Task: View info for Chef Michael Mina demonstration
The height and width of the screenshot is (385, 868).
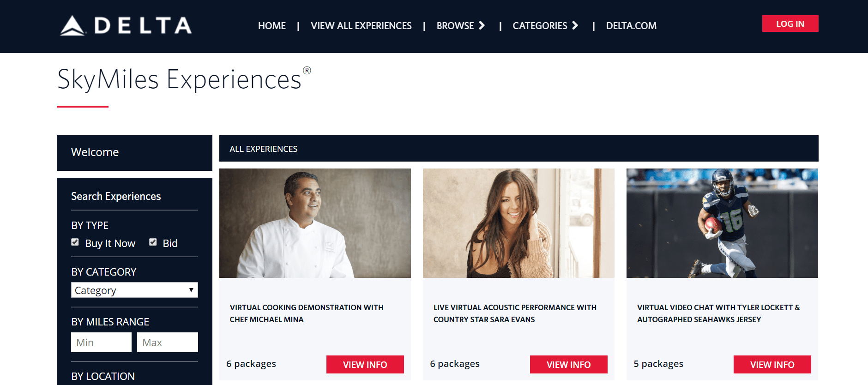Action: tap(365, 364)
